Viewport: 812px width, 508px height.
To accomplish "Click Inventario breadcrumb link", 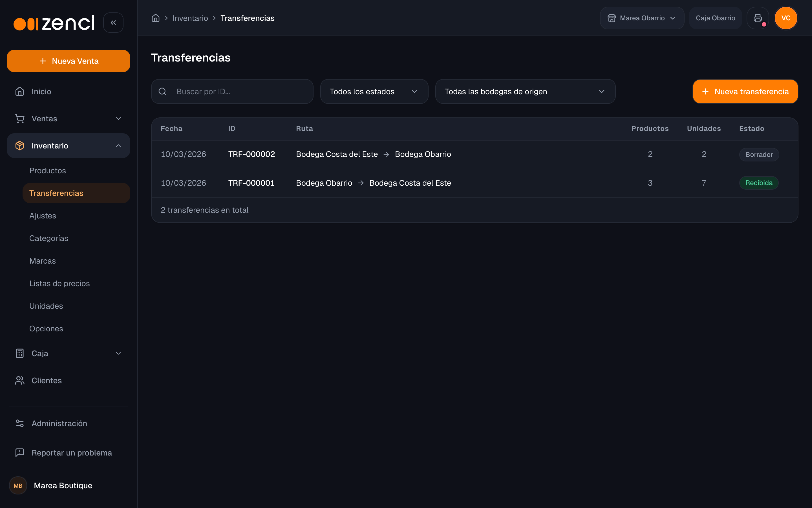I will point(190,18).
